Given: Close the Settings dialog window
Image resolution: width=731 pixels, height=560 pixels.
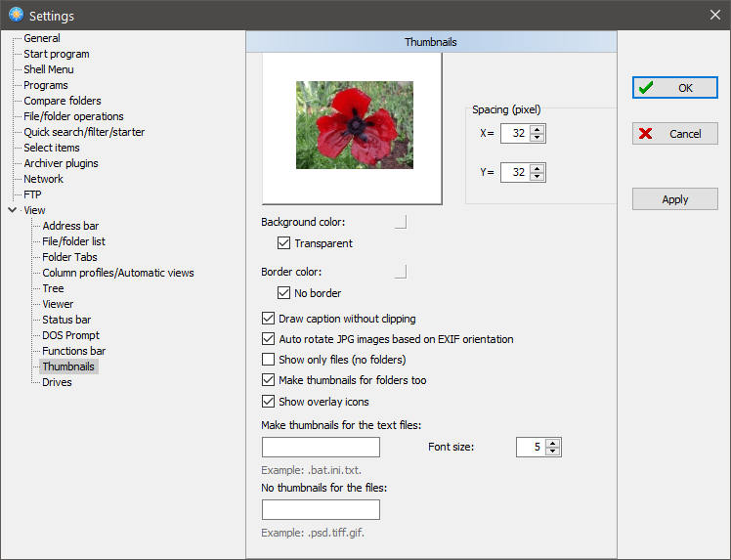Looking at the screenshot, I should [715, 15].
